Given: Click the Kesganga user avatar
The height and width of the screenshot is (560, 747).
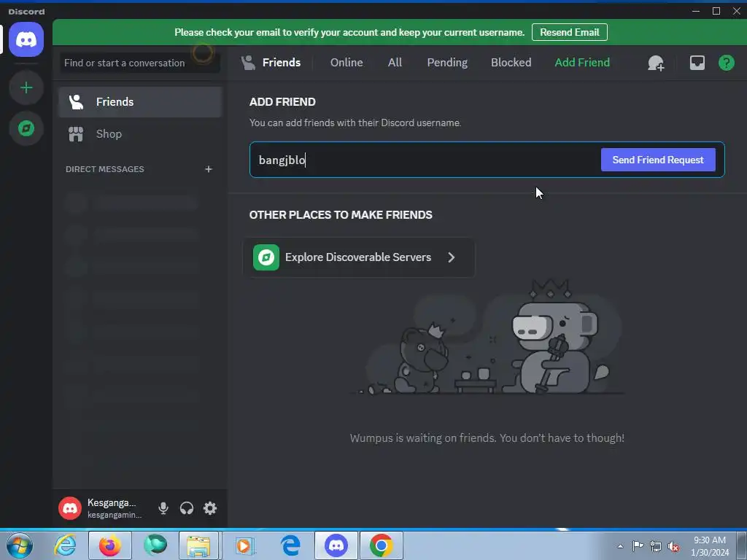Looking at the screenshot, I should (70, 508).
